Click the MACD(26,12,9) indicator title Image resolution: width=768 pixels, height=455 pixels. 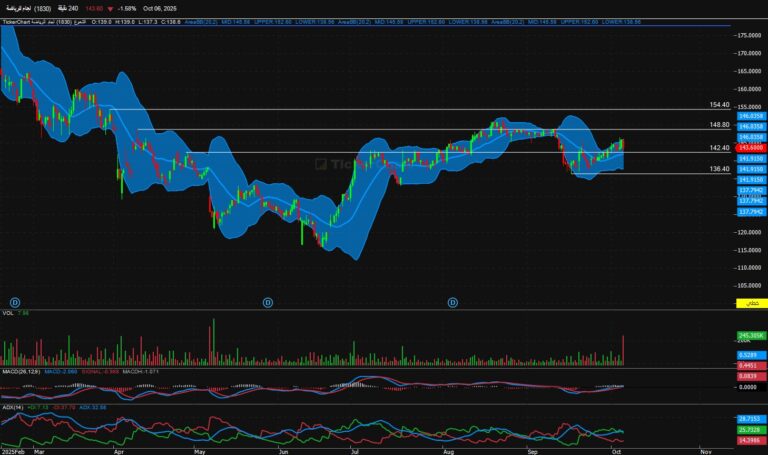click(x=22, y=372)
